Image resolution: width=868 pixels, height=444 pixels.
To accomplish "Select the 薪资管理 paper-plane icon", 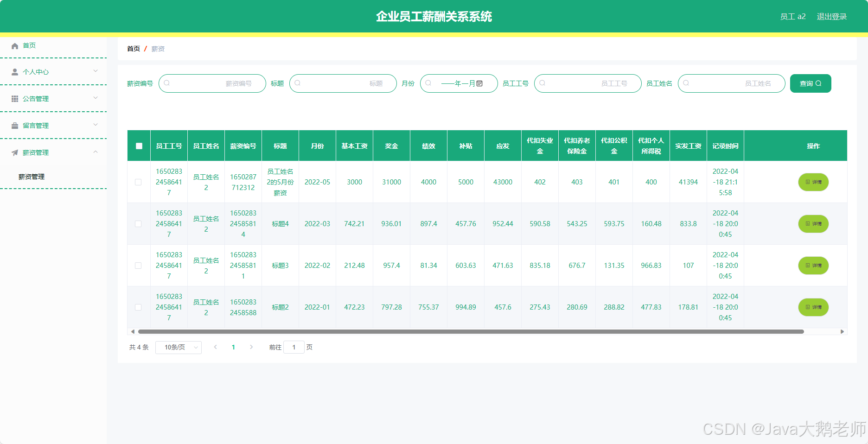I will 14,152.
